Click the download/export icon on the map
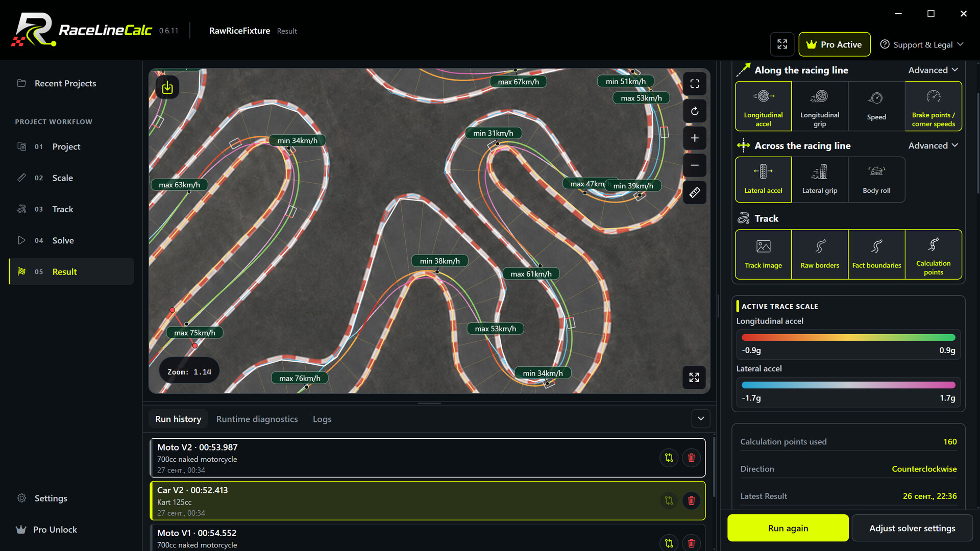Screen dimensions: 980x551 (167, 88)
